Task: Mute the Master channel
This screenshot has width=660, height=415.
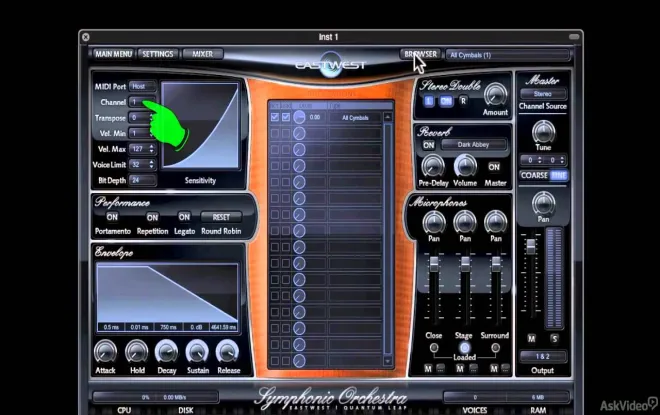Action: pyautogui.click(x=532, y=339)
